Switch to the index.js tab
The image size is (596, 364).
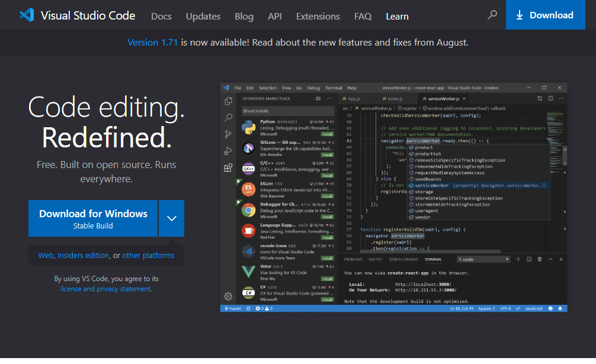(x=393, y=99)
